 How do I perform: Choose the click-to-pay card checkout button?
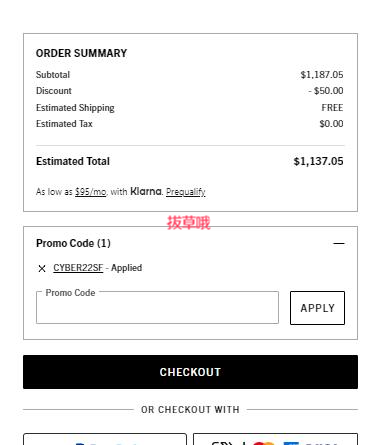click(x=275, y=439)
